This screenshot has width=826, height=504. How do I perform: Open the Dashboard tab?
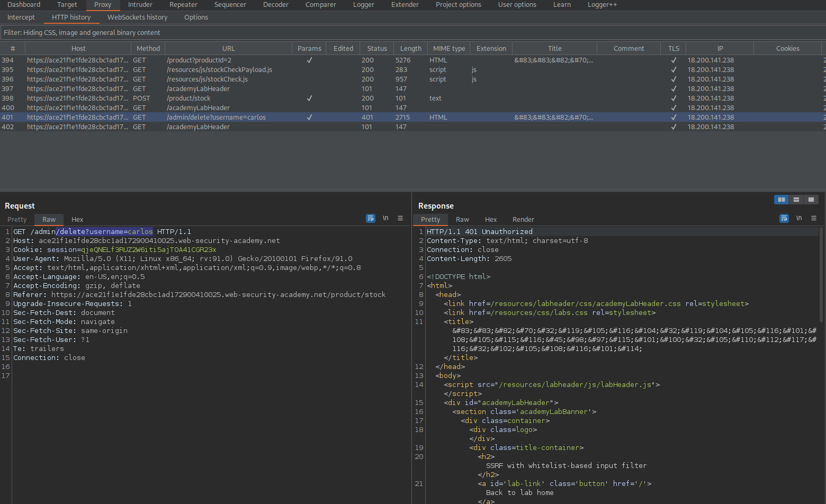(x=24, y=5)
